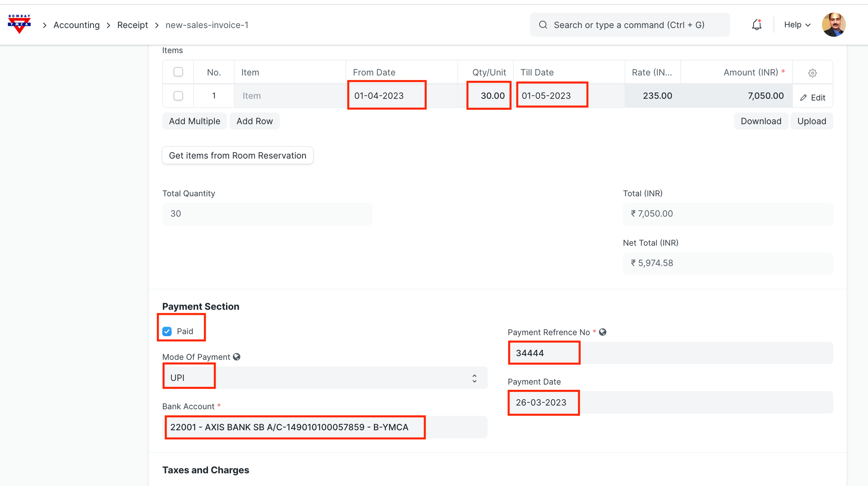Click the search magnifier icon
The width and height of the screenshot is (868, 486).
tap(543, 25)
